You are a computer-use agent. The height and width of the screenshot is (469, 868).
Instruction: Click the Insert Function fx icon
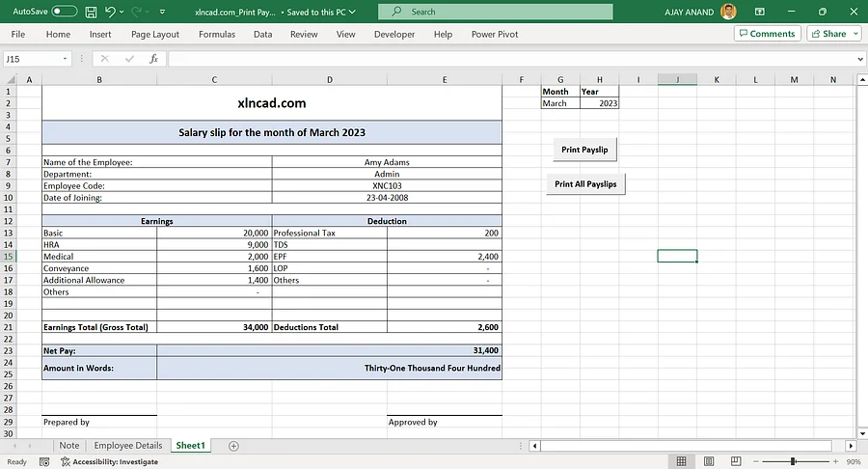pyautogui.click(x=154, y=59)
